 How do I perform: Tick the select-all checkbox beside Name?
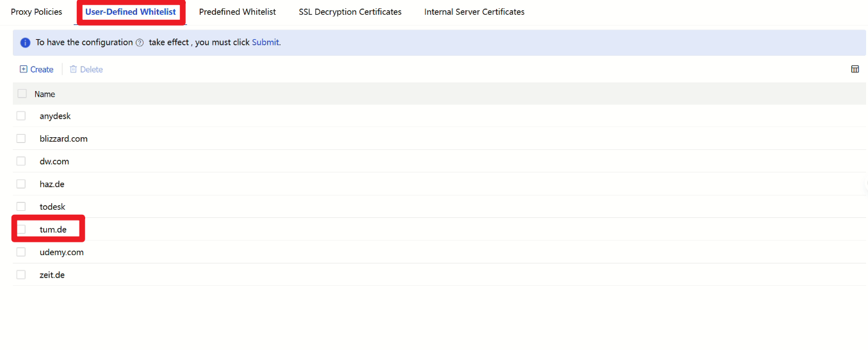(x=22, y=94)
